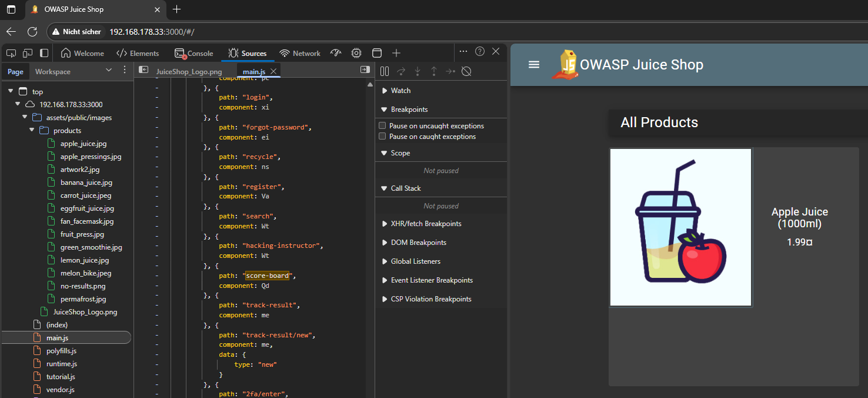Click the Application tool icon
This screenshot has height=398, width=868.
tap(377, 53)
